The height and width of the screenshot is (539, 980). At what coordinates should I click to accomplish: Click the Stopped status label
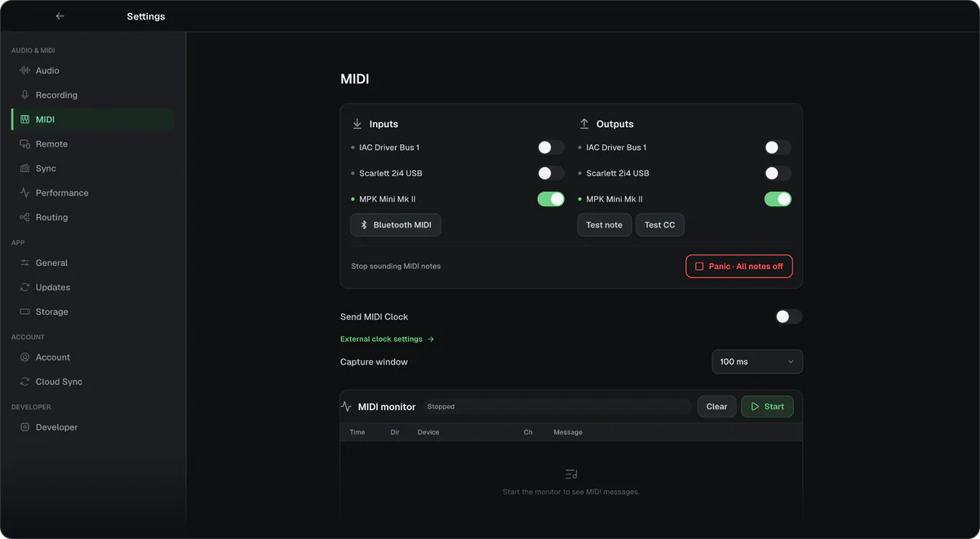tap(441, 407)
